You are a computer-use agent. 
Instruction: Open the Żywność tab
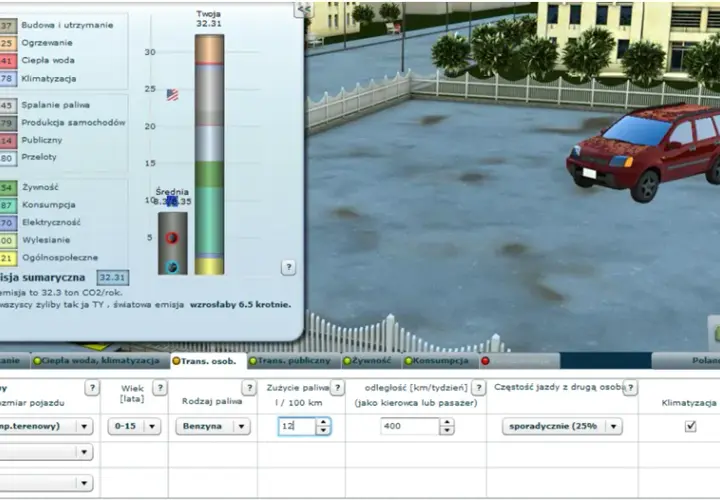coord(371,361)
